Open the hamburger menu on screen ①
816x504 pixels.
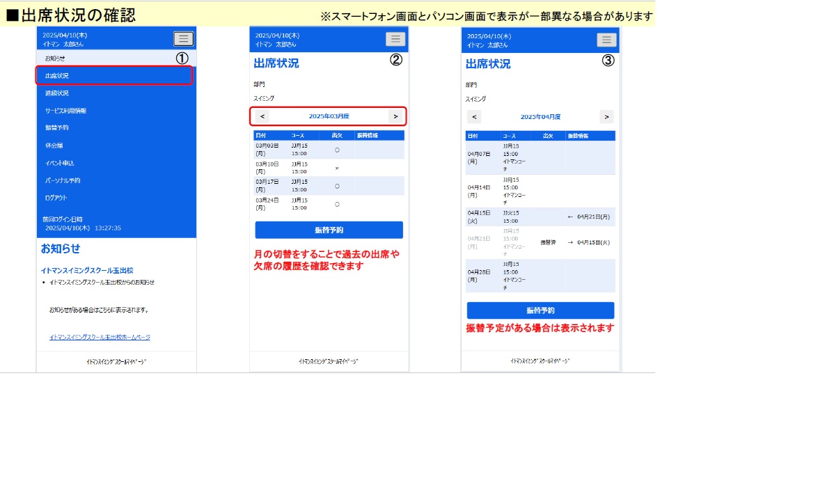click(183, 39)
